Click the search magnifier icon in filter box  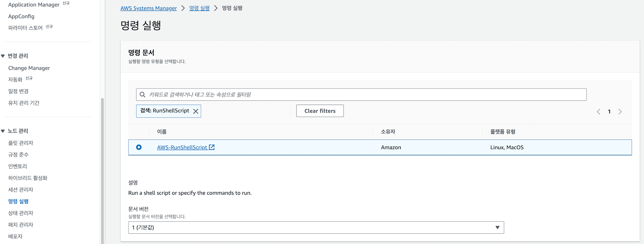[142, 95]
